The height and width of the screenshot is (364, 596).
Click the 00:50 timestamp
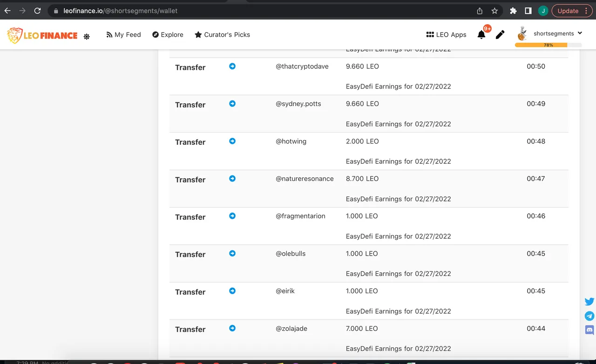(x=536, y=66)
